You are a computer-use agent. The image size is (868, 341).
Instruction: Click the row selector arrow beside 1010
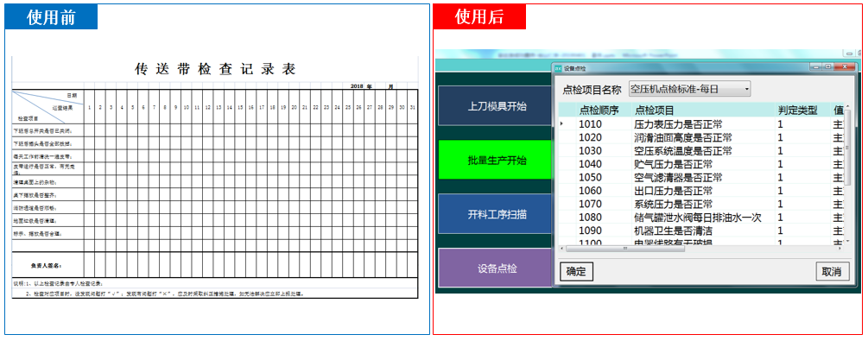[x=561, y=124]
